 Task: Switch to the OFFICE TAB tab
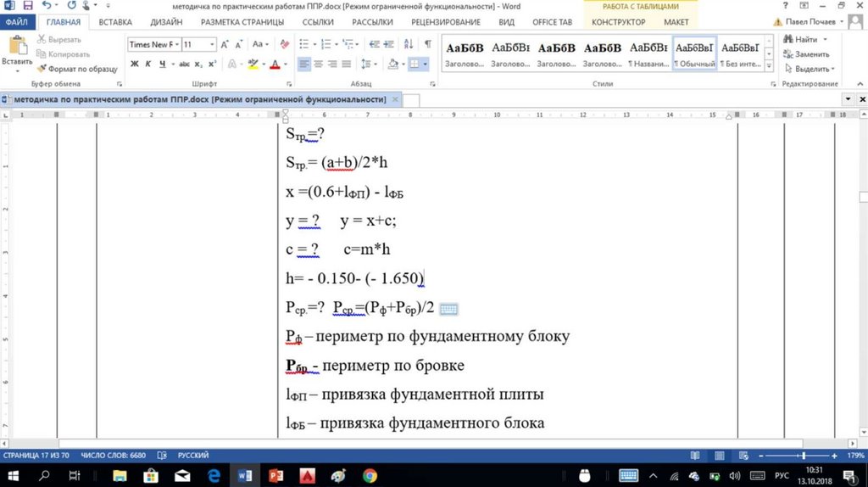point(552,22)
